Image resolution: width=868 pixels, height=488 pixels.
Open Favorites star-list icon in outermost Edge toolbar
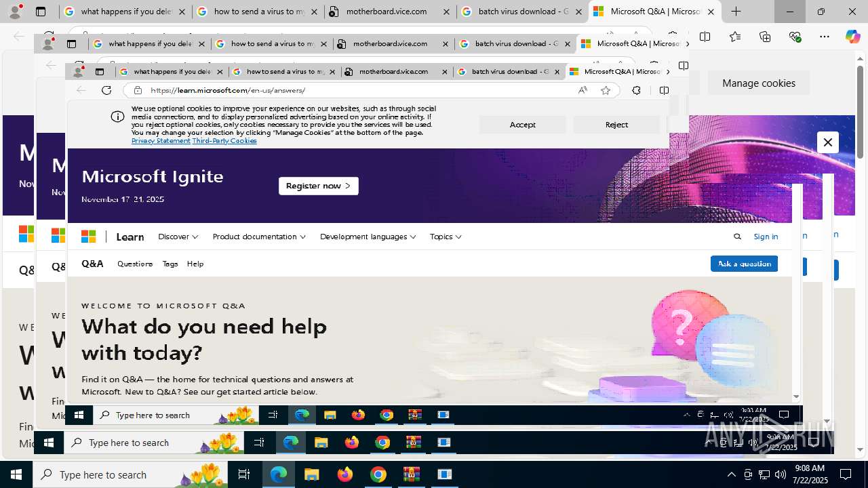735,37
